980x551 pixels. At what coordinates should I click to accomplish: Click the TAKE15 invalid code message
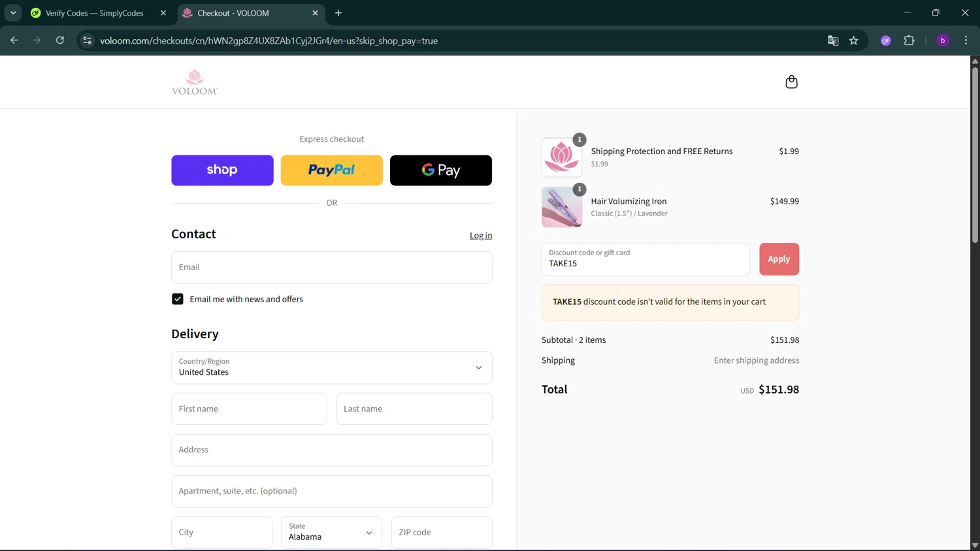(670, 302)
